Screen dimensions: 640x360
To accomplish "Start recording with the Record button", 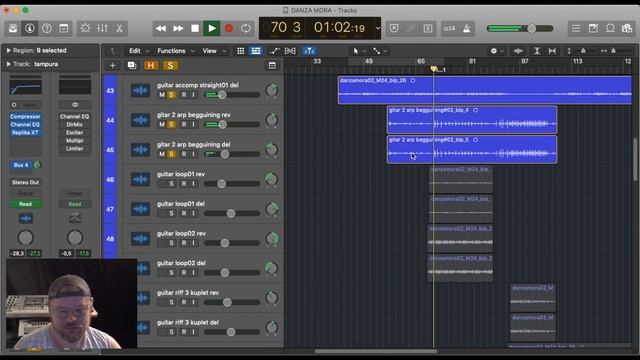I will pos(229,28).
